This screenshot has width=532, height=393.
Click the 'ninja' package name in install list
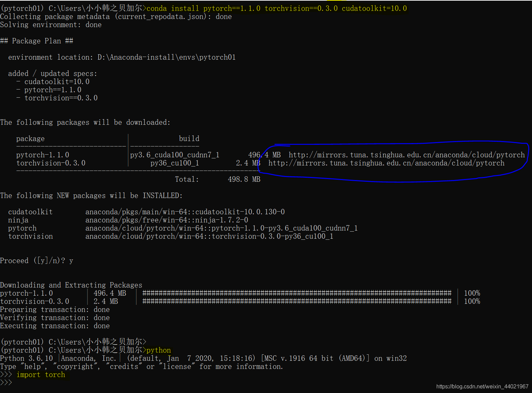click(18, 220)
